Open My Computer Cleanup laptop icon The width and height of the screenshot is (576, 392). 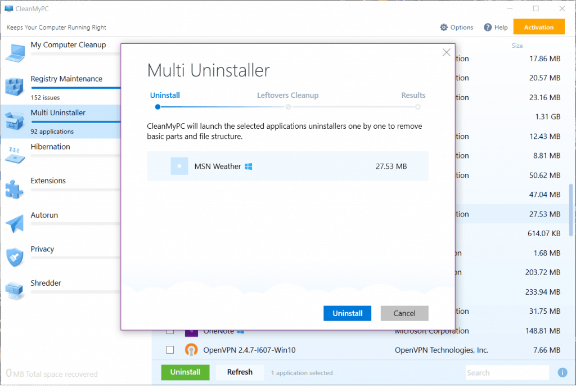click(15, 53)
